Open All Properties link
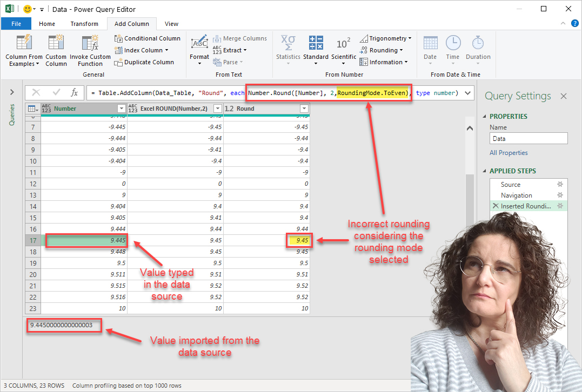Viewport: 582px width, 392px height. click(509, 153)
